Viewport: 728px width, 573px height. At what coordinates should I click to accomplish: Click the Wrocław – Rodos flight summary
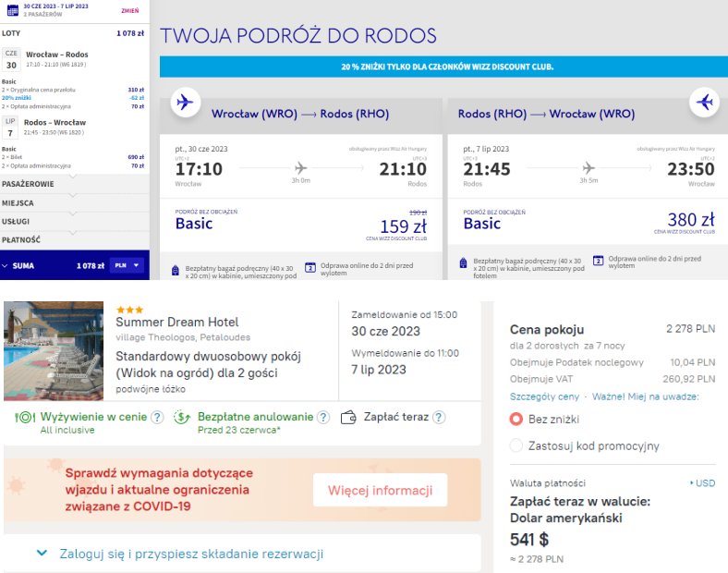(x=56, y=59)
